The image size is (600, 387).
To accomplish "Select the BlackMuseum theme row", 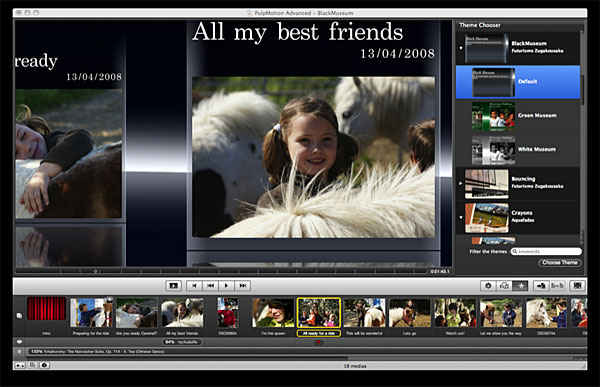I will [518, 48].
